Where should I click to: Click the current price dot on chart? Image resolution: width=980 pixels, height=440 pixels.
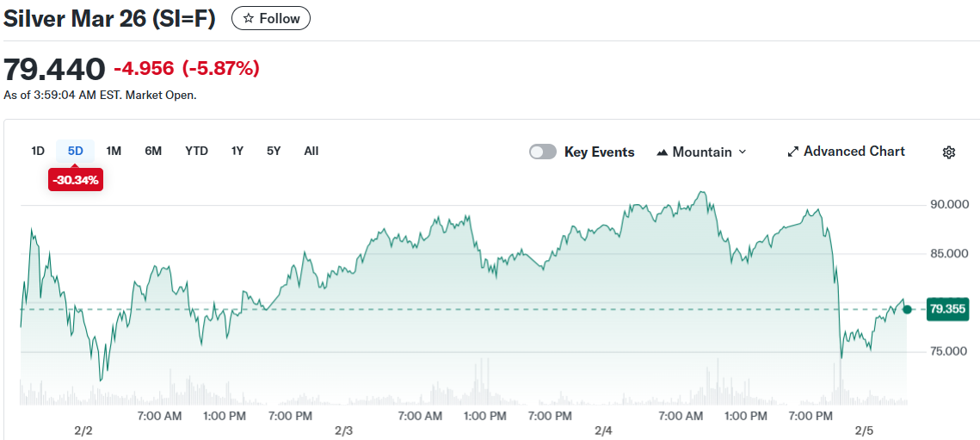point(907,309)
